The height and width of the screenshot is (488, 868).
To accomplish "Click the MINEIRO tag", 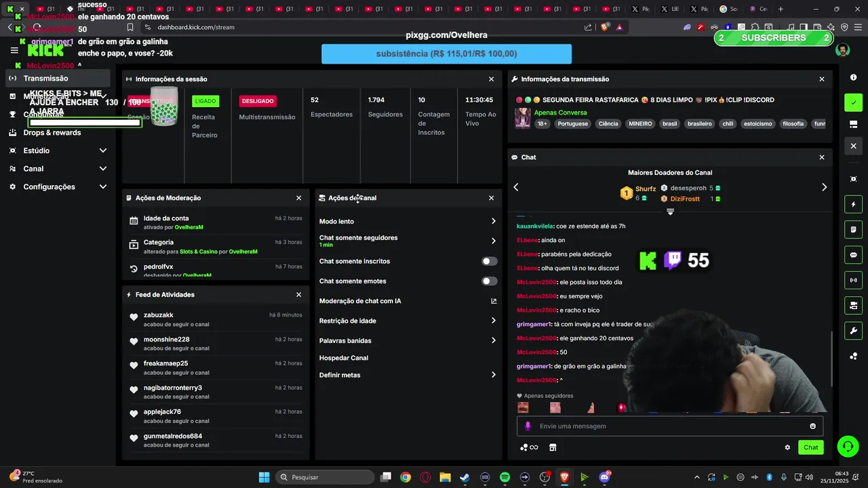I will click(x=640, y=124).
